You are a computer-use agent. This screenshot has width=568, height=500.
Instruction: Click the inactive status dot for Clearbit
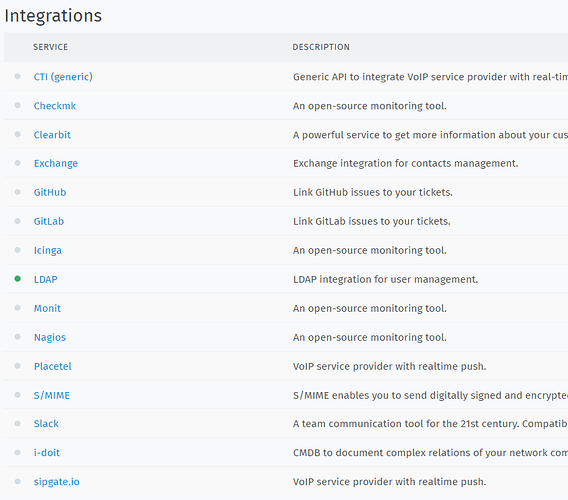tap(17, 134)
